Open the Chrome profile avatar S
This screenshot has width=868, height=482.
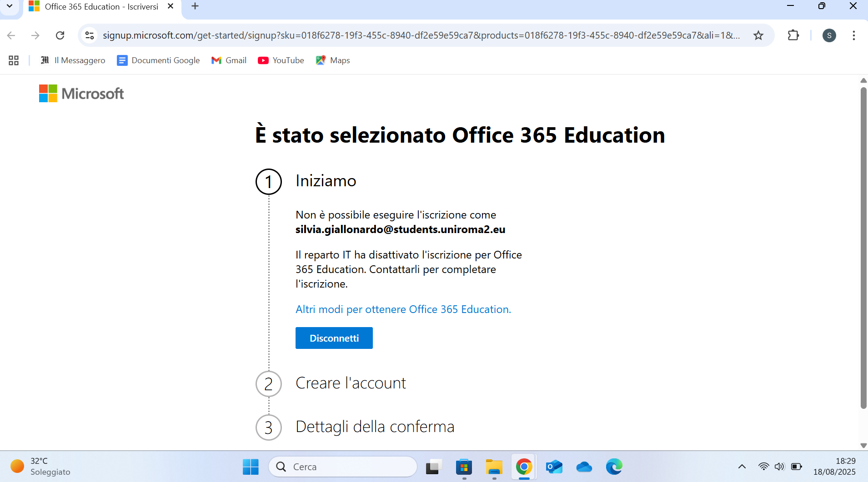click(829, 35)
